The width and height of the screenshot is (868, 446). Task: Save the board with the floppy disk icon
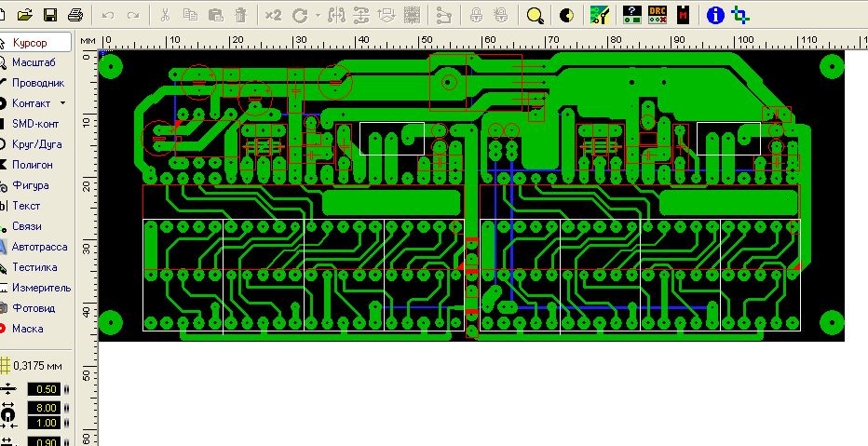(50, 15)
